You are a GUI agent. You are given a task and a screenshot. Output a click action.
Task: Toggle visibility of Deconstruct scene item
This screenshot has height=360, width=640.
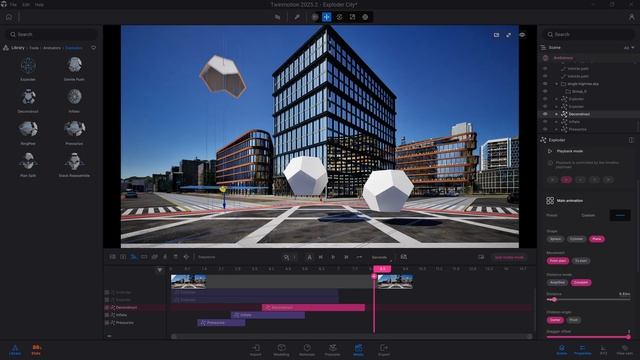click(x=545, y=114)
